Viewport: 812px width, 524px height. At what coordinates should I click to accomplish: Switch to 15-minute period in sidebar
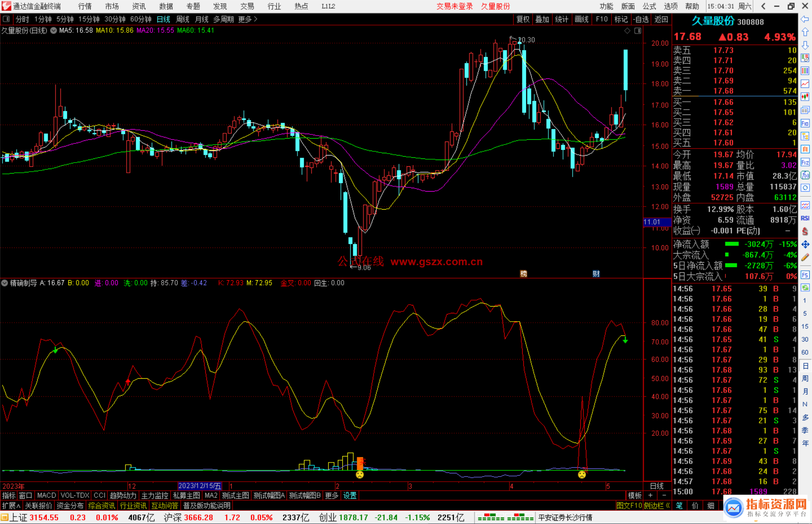point(805,326)
